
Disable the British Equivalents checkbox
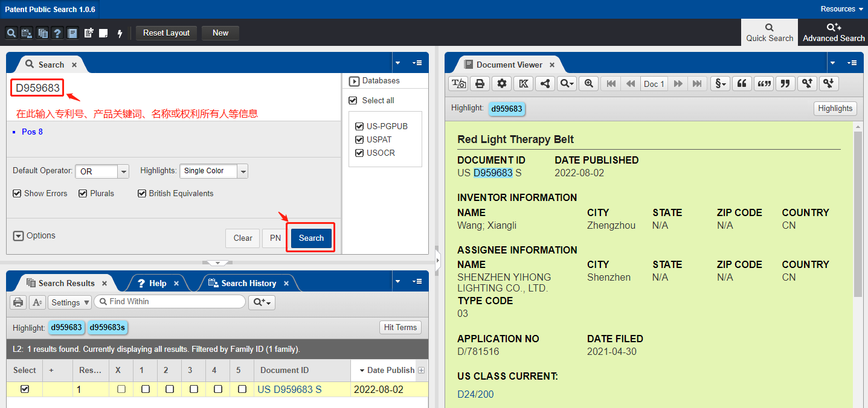pos(142,194)
